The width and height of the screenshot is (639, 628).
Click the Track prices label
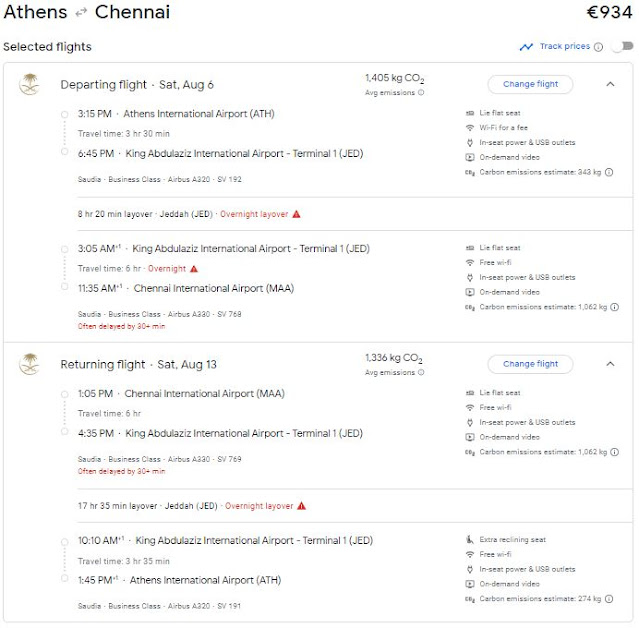(x=565, y=47)
